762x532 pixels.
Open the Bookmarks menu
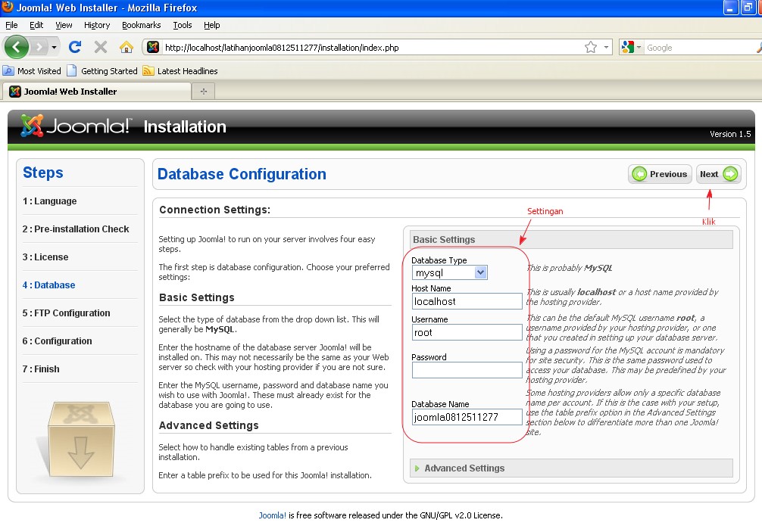pos(142,25)
